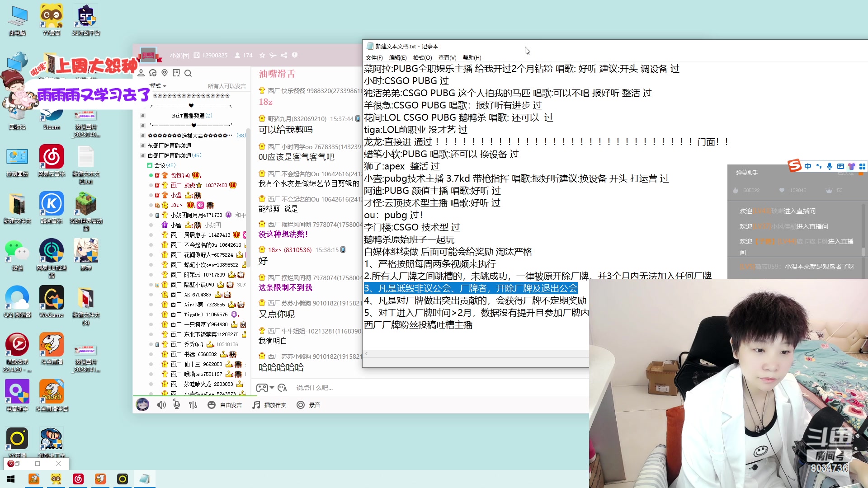This screenshot has height=488, width=868.
Task: Toggle Chinese/English mode on Sogou bar (中)
Action: coord(808,166)
